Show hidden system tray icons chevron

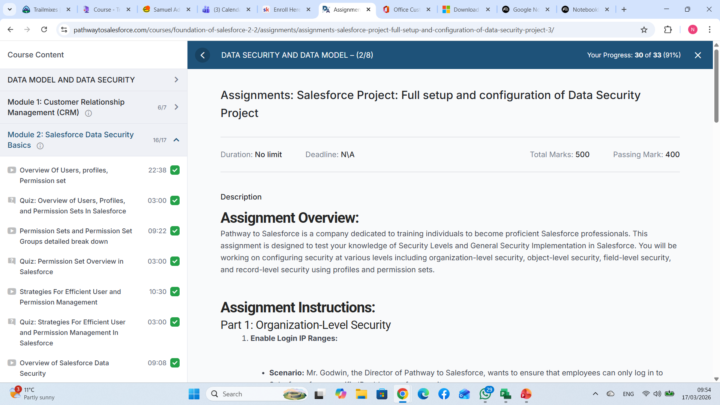point(595,394)
